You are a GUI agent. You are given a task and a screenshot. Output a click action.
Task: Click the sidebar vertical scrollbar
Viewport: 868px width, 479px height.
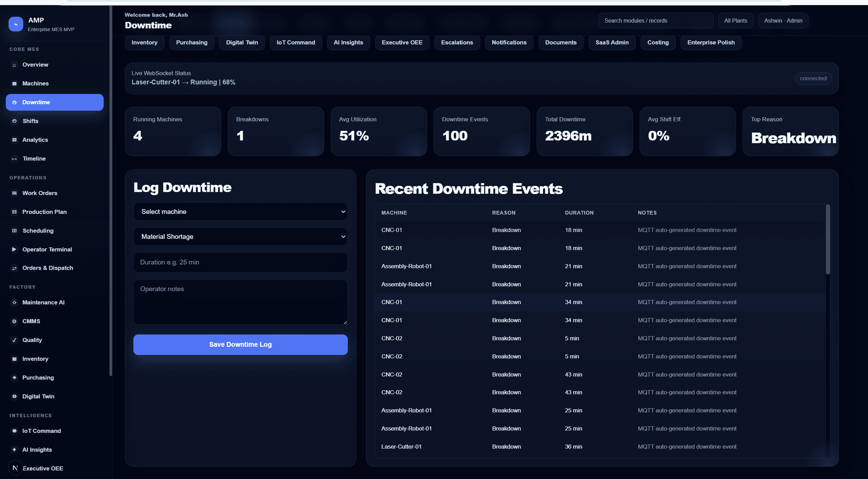coord(110,191)
